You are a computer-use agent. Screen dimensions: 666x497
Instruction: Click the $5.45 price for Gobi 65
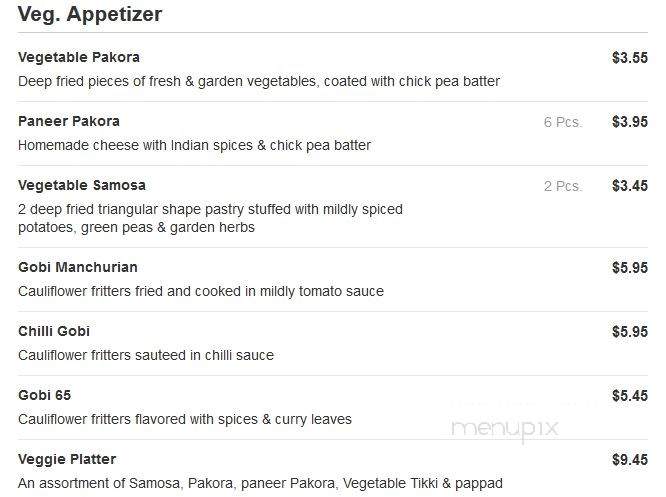[x=630, y=396]
